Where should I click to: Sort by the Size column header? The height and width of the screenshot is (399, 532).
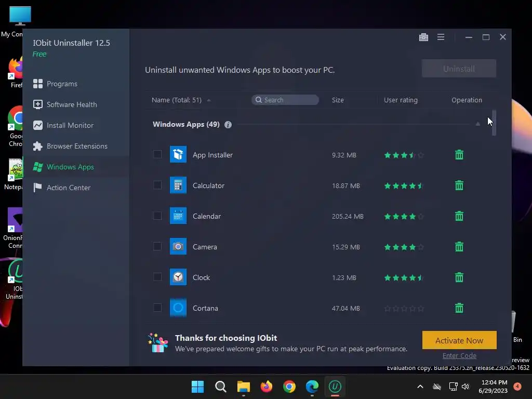pyautogui.click(x=338, y=100)
